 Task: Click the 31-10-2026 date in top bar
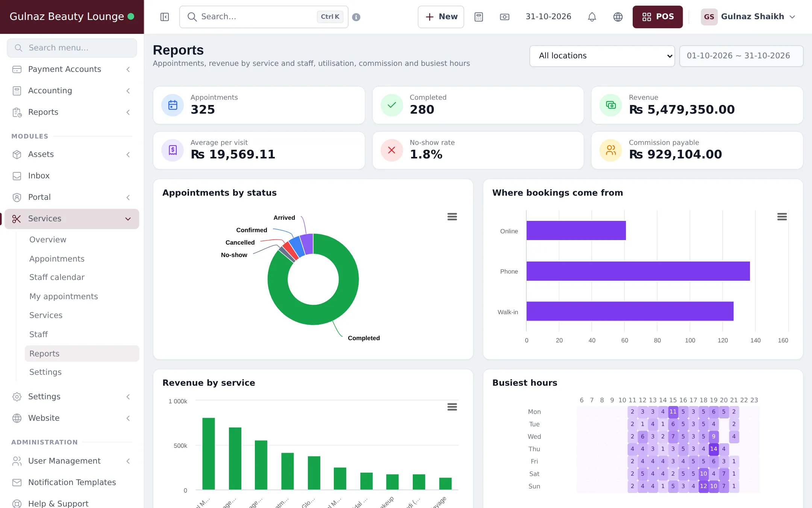pyautogui.click(x=548, y=17)
